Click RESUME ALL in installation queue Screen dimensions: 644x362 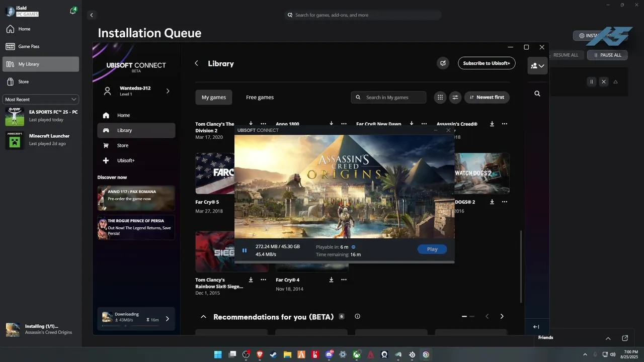coord(566,55)
